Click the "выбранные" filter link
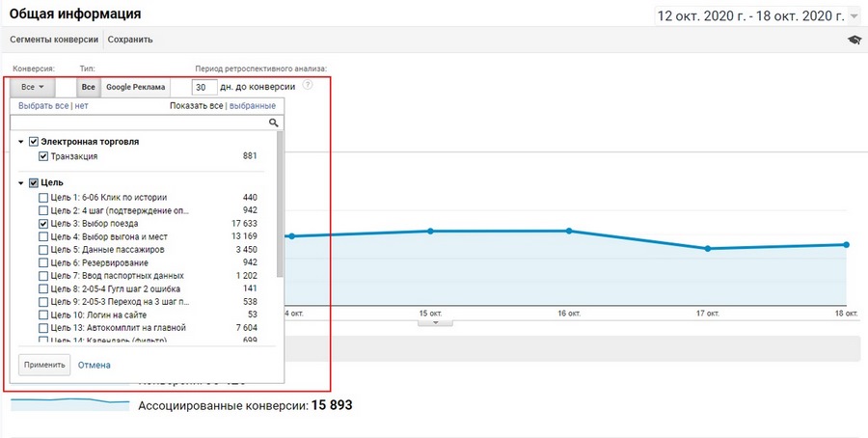 pyautogui.click(x=253, y=105)
